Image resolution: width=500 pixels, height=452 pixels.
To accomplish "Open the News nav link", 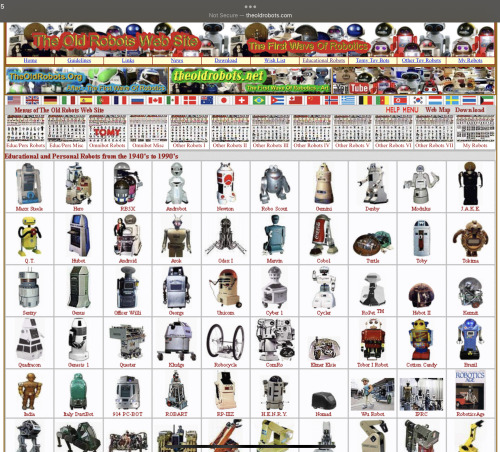I will (x=177, y=60).
